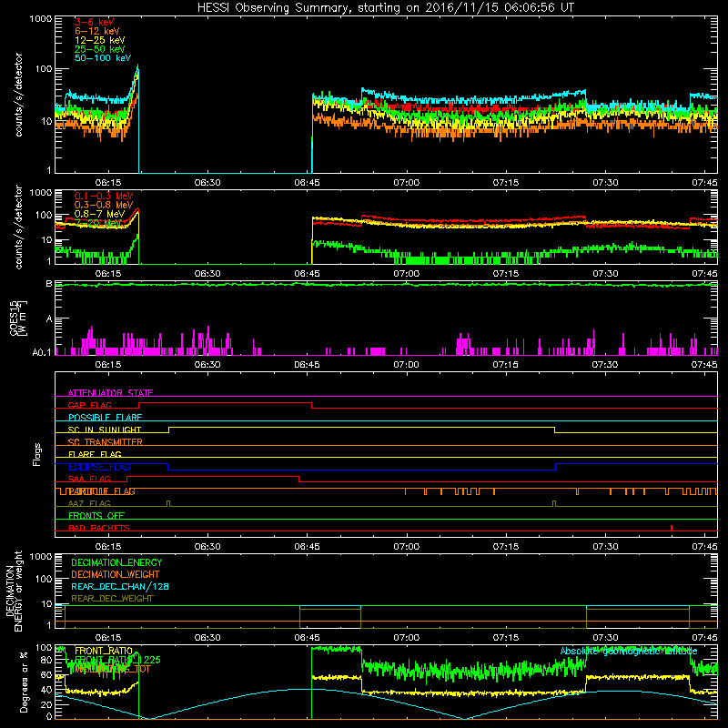Select the POSSIBLE_FLARE flag label
Screen dimensions: 728x728
105,418
